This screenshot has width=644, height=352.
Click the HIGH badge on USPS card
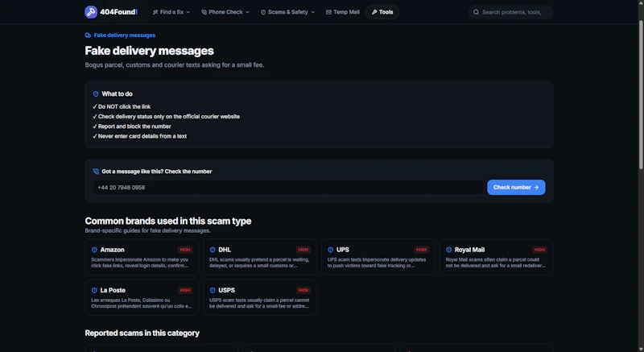coord(303,291)
